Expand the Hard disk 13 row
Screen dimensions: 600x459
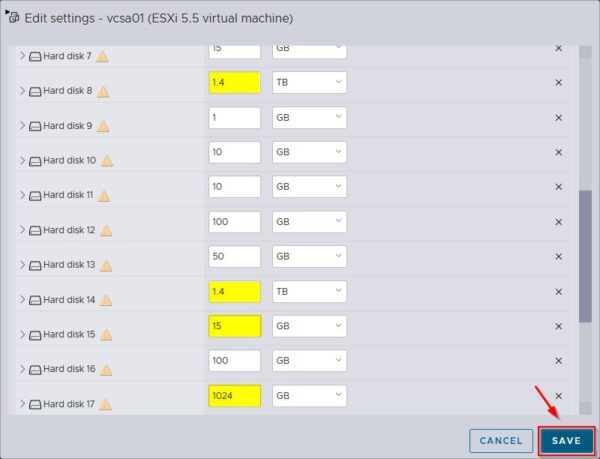tap(22, 265)
